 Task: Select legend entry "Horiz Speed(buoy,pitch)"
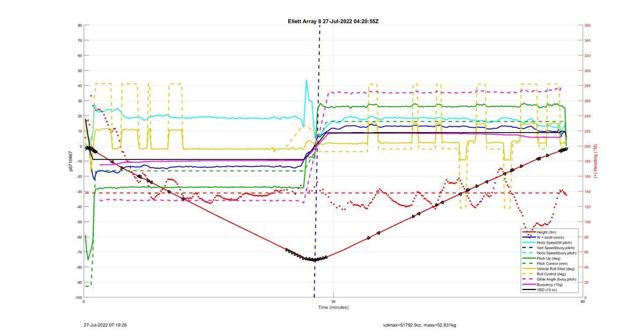click(x=550, y=253)
